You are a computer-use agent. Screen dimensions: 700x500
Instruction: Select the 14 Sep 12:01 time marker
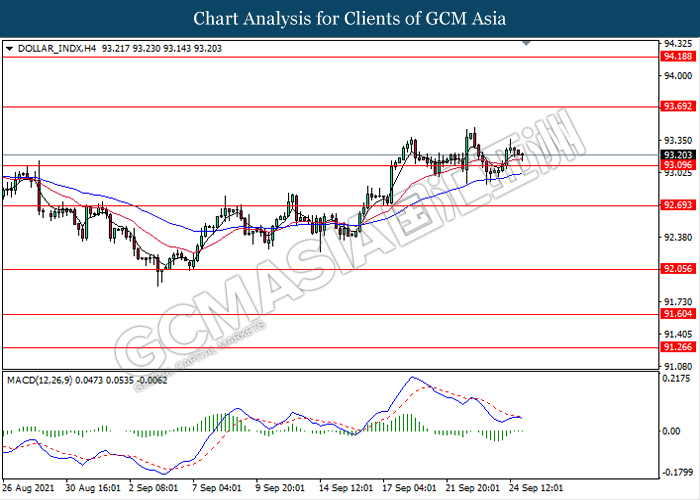(x=344, y=490)
